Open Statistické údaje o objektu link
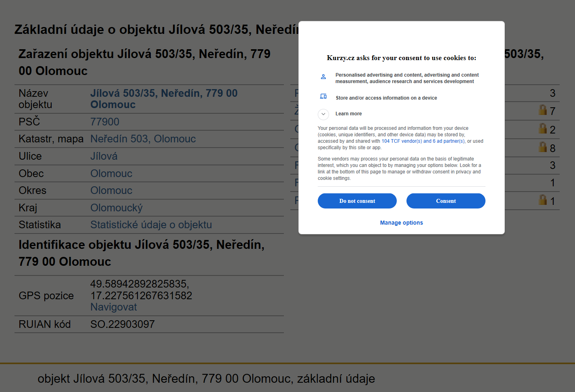 point(151,225)
